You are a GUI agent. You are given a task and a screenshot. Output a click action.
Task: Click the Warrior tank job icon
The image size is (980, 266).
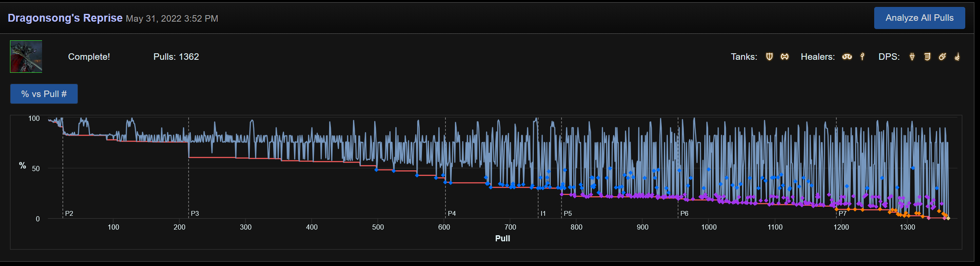[784, 57]
